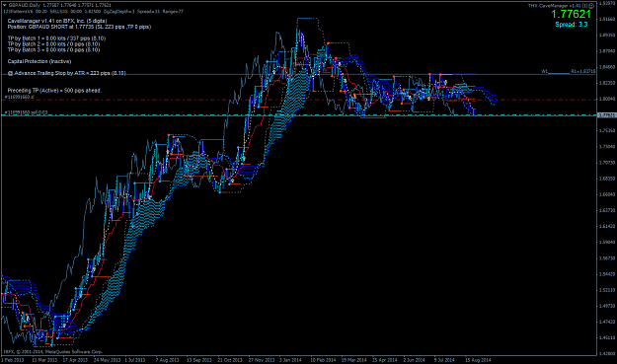617x364 pixels.
Task: Click the TP by Batch 3 line
Action: [53, 50]
